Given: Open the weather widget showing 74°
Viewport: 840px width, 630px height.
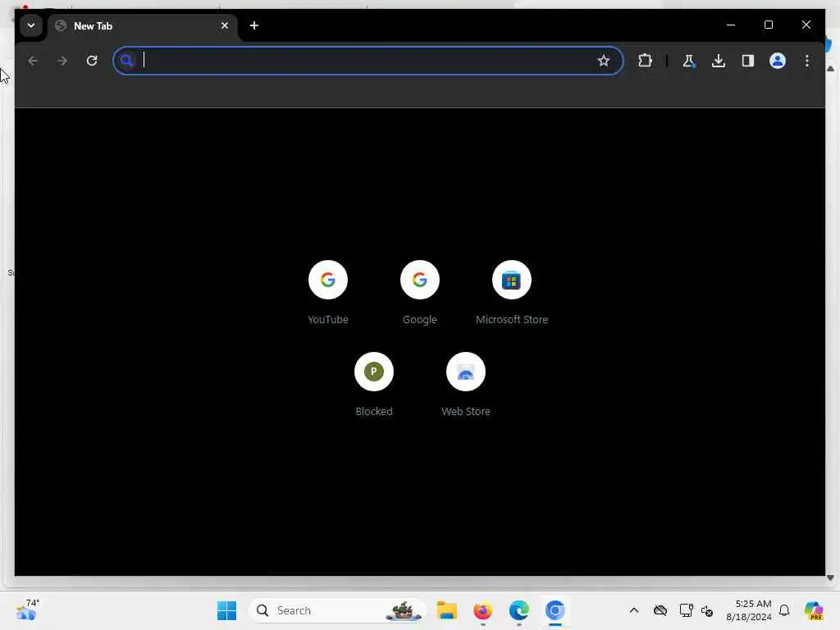Looking at the screenshot, I should click(27, 609).
